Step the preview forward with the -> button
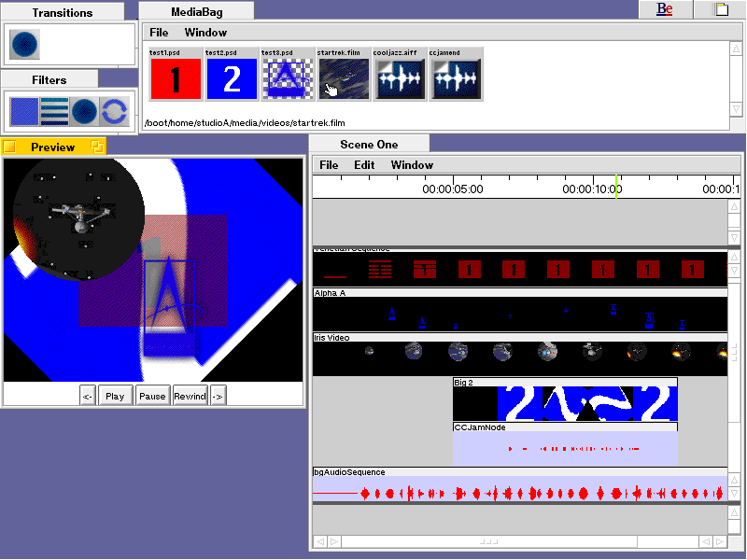 (x=218, y=396)
